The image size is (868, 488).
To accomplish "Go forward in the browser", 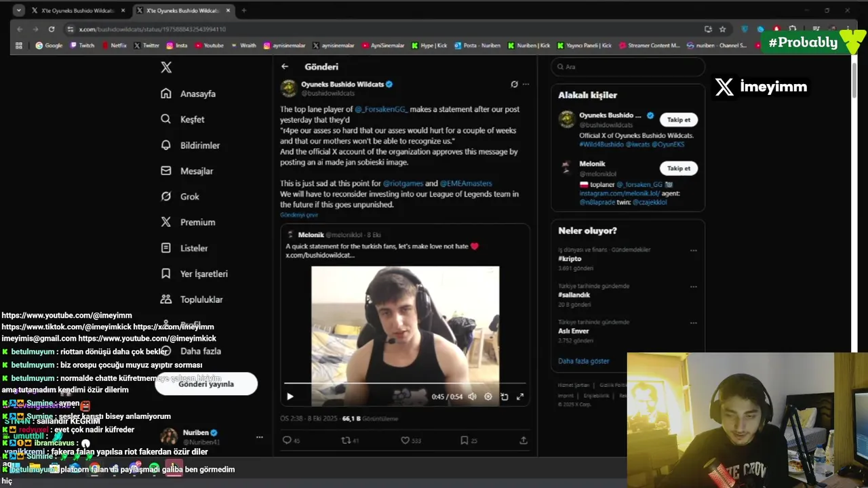I will coord(35,29).
